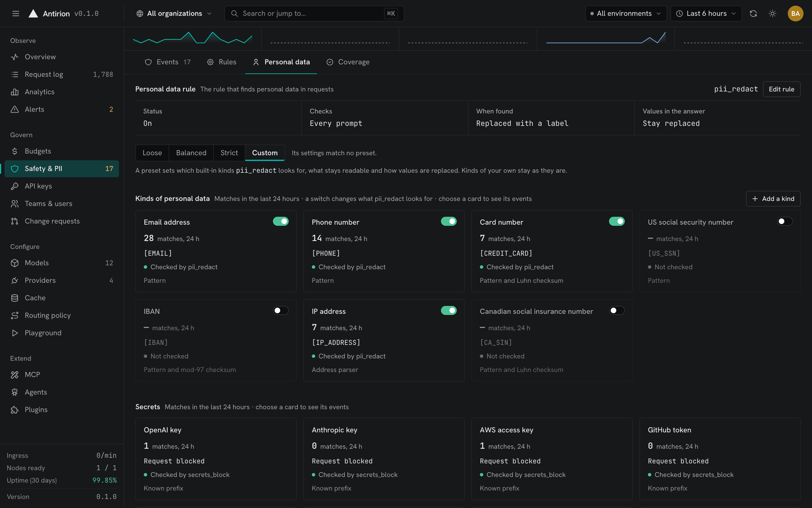Click the hamburger menu icon
Screen dimensions: 812x508
(x=16, y=14)
